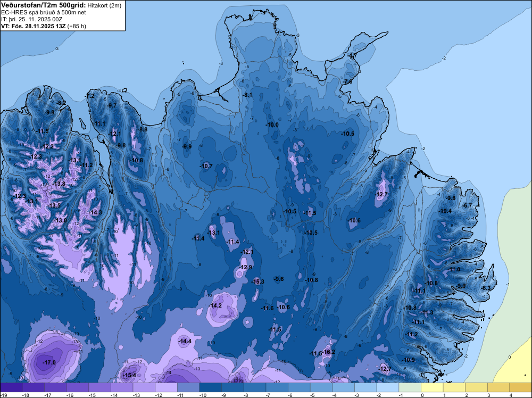Click the -11.3 temperature label
The image size is (532, 398).
coord(427,313)
